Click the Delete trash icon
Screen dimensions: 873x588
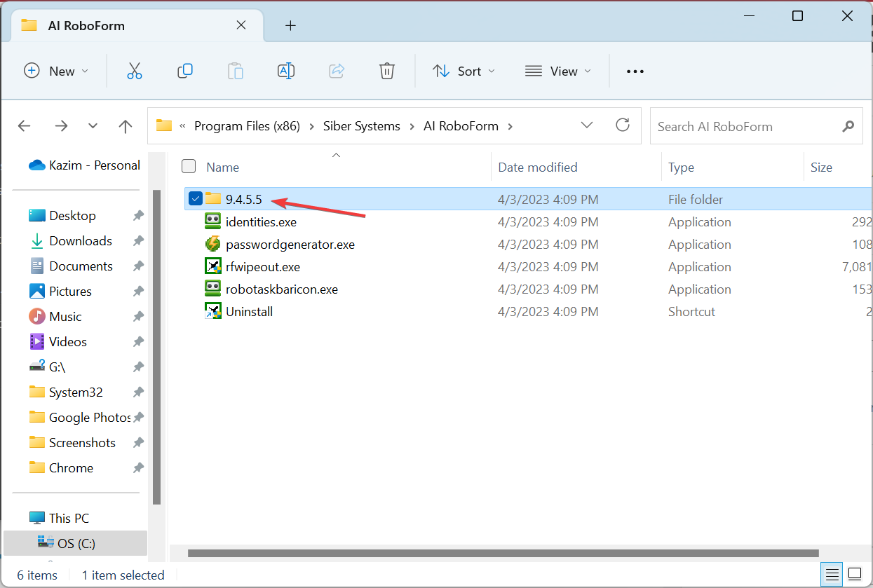[387, 71]
